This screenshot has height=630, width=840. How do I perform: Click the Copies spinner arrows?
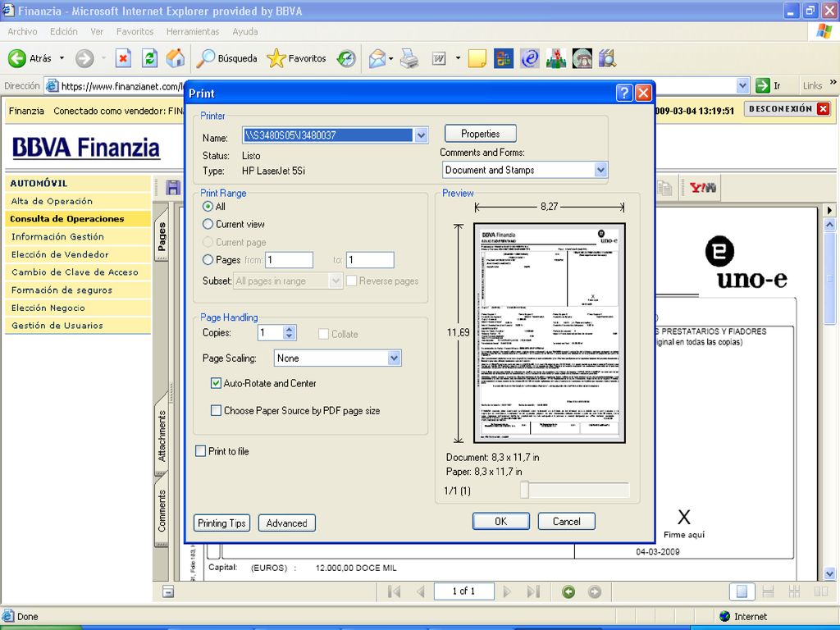(x=290, y=333)
